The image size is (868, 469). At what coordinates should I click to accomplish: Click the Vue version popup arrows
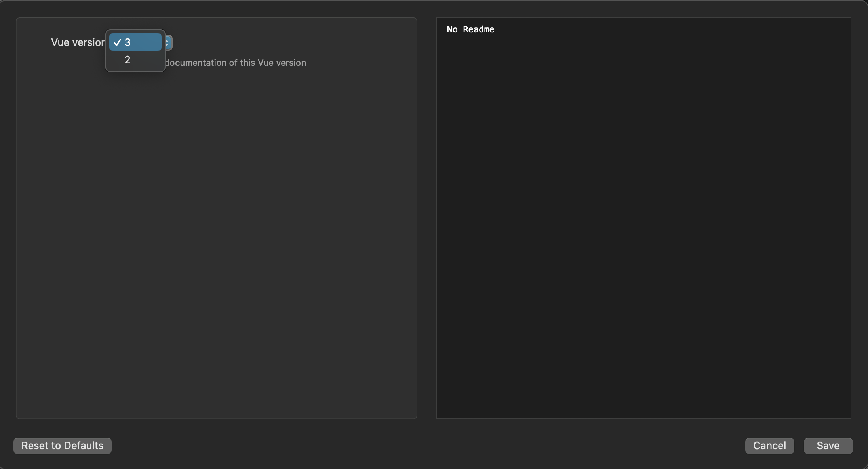point(169,42)
